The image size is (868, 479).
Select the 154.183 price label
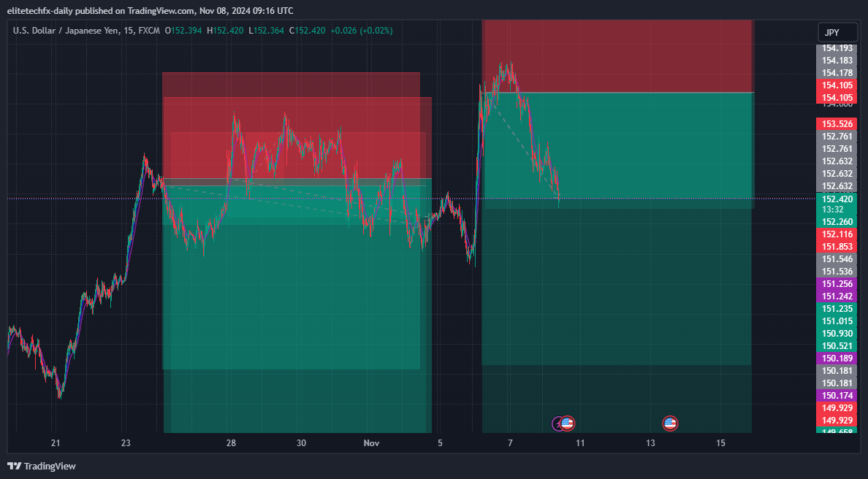pos(837,61)
